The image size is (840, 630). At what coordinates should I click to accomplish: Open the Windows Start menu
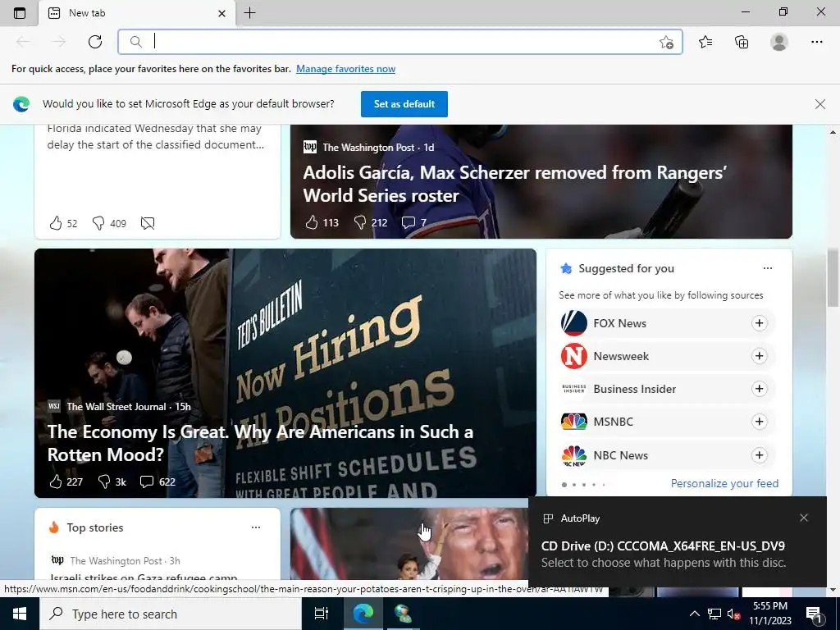[x=20, y=614]
